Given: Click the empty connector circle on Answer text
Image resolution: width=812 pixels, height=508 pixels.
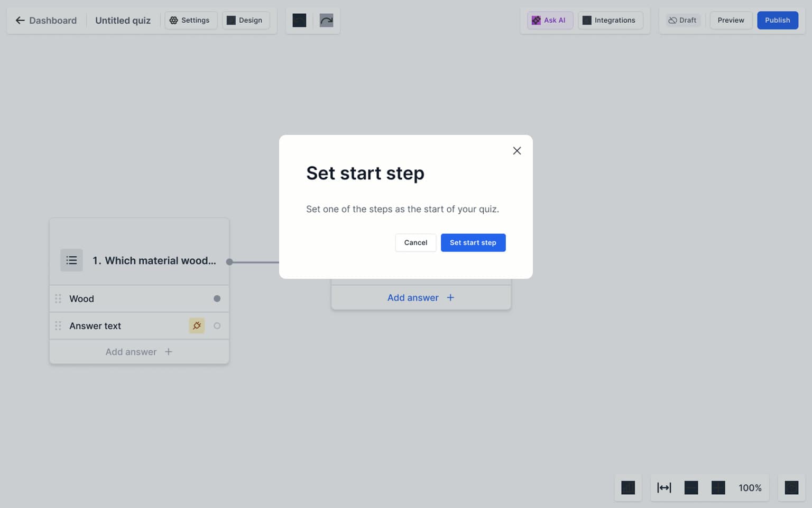Looking at the screenshot, I should tap(217, 326).
